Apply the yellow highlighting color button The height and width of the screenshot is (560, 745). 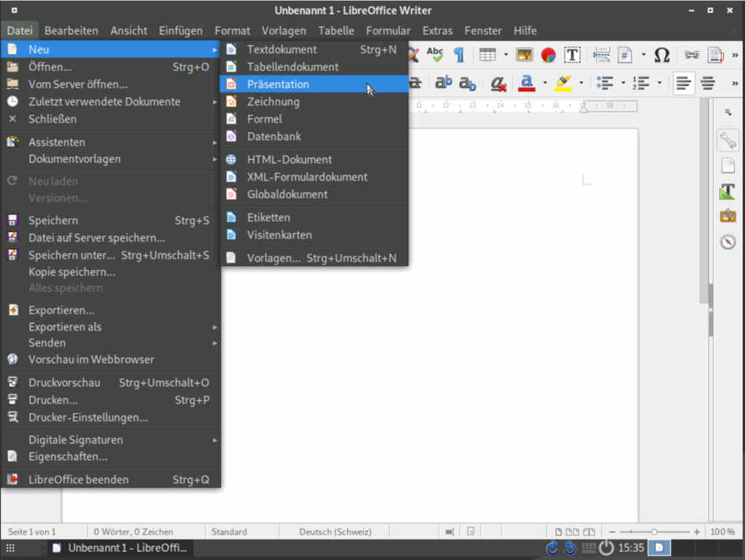pyautogui.click(x=563, y=83)
